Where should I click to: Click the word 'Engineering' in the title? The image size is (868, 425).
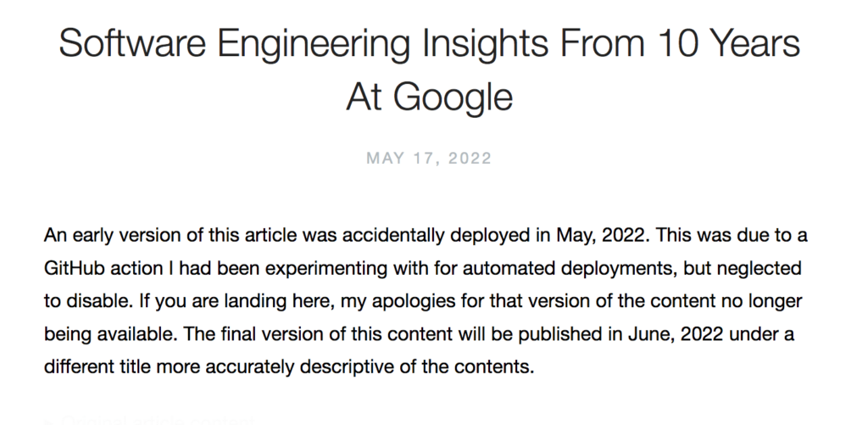313,44
